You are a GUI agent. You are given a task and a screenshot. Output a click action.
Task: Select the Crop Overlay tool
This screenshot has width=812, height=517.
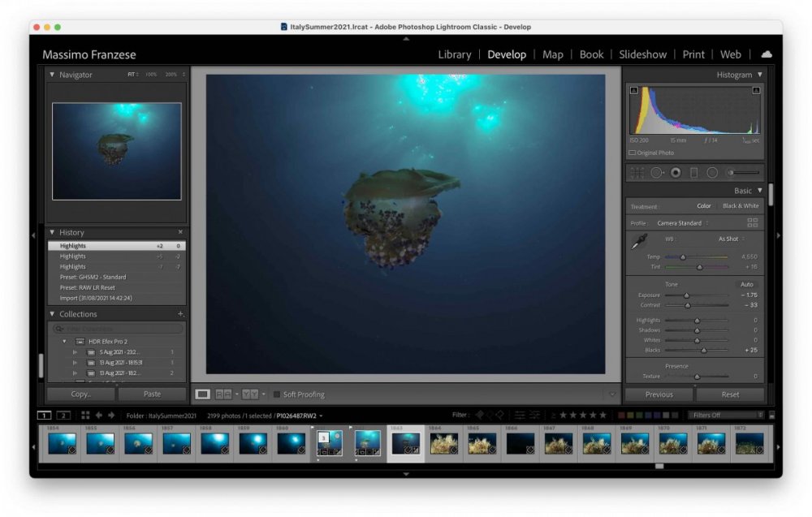pos(637,173)
